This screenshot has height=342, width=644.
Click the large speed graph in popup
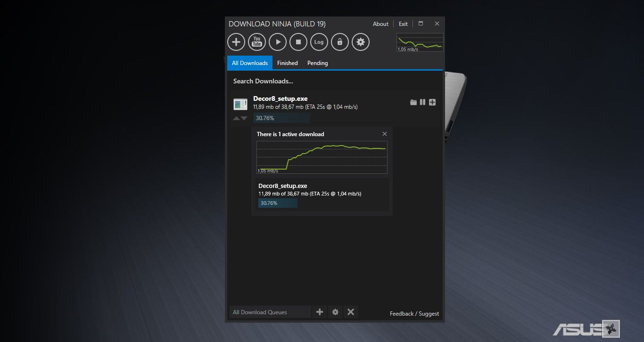[x=322, y=157]
